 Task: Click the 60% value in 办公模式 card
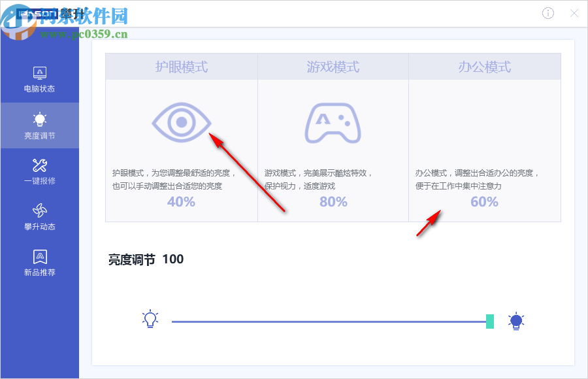pyautogui.click(x=484, y=202)
